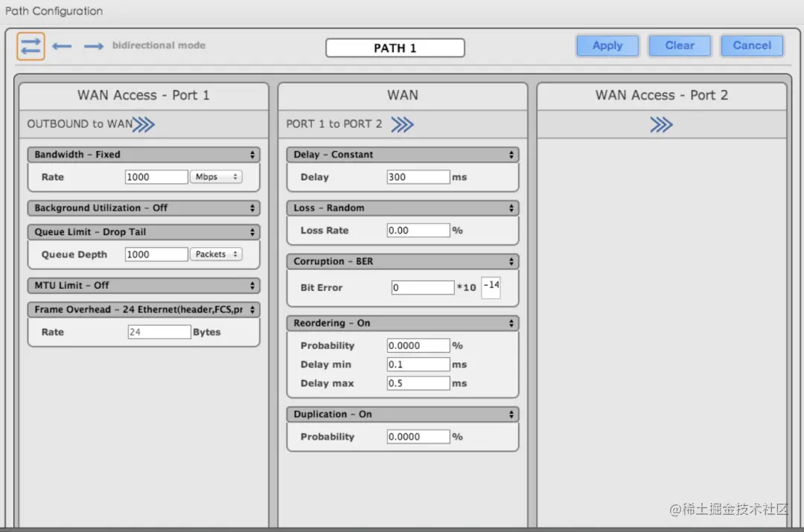Screen dimensions: 804x532
Task: Open the Frame Overhead dropdown
Action: [144, 310]
